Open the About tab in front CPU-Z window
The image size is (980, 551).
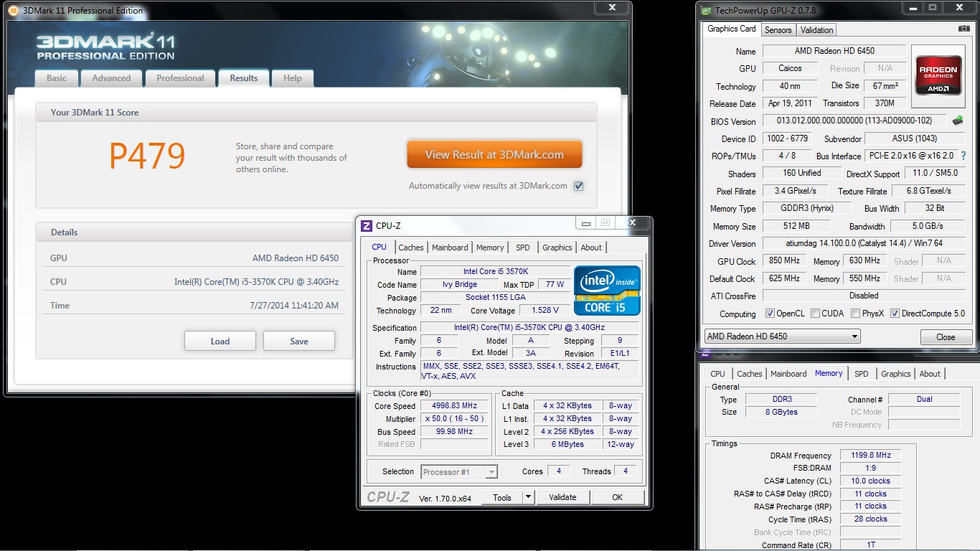(591, 248)
